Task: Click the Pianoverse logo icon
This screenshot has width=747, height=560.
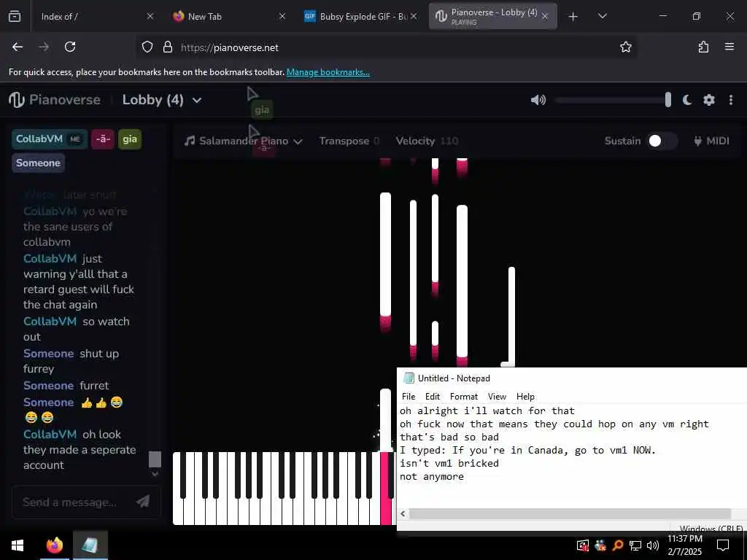Action: pyautogui.click(x=16, y=99)
